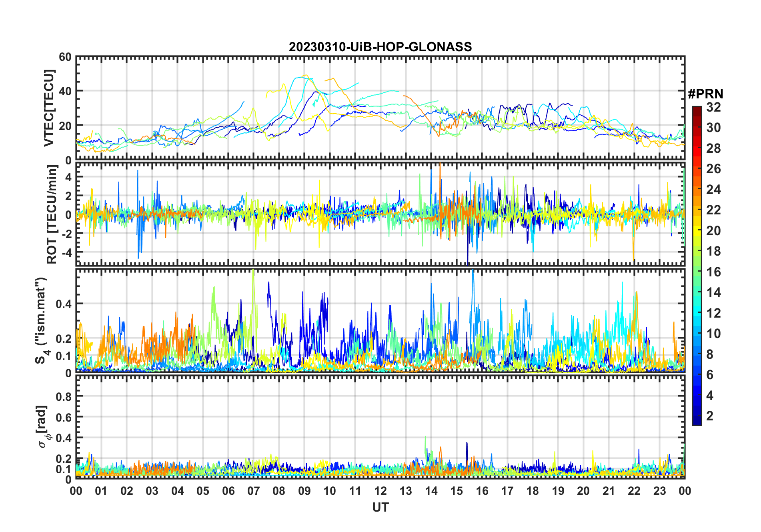Choose the "08" hour tick on UT axis
Screen dimensions: 761x532
coord(279,491)
